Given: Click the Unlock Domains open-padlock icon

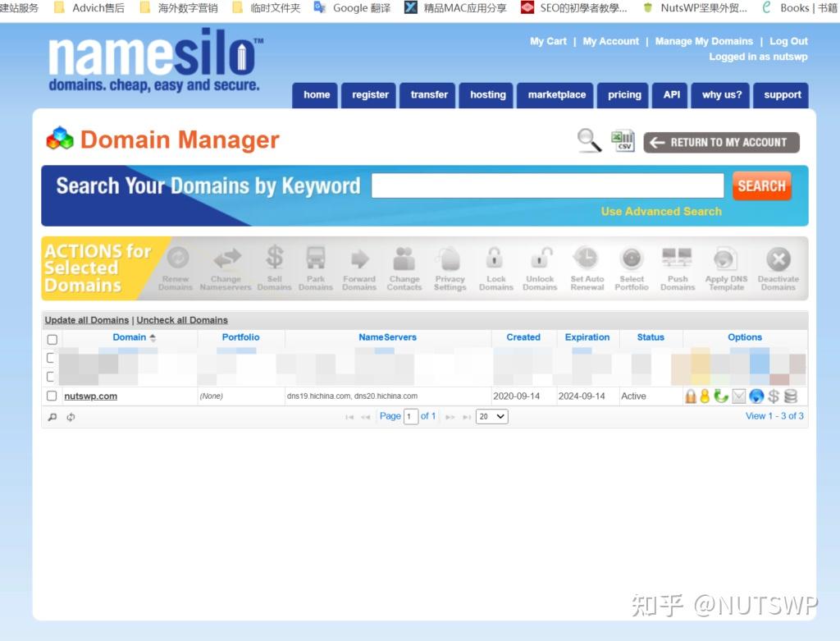Looking at the screenshot, I should pos(541,258).
